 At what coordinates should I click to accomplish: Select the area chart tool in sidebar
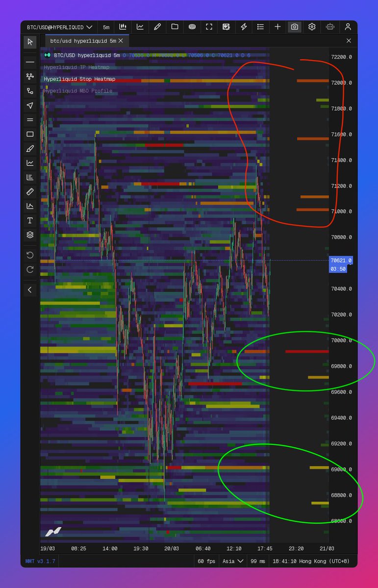pos(30,206)
